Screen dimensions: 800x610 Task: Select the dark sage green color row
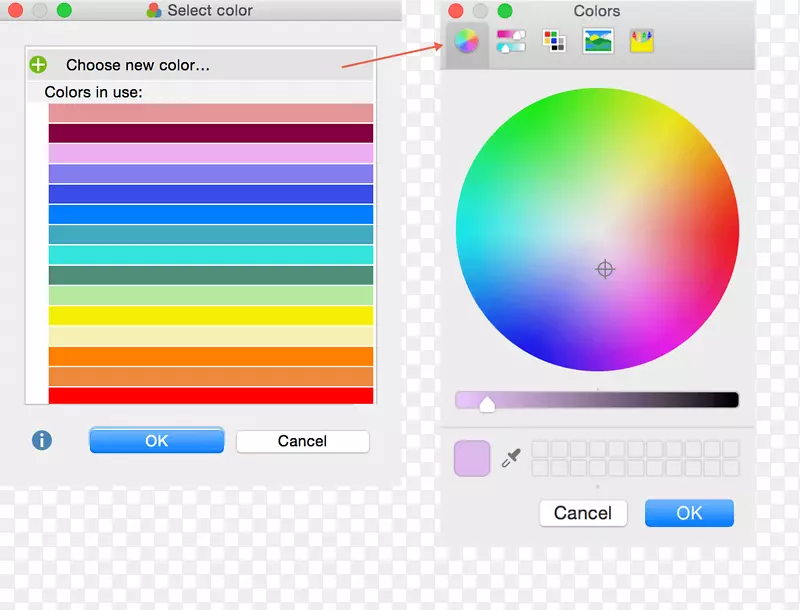211,275
